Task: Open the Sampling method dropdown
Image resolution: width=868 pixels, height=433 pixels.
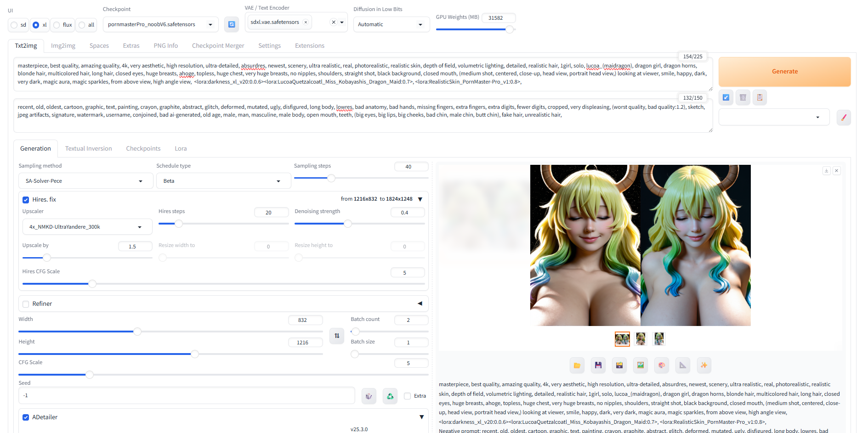Action: 85,181
